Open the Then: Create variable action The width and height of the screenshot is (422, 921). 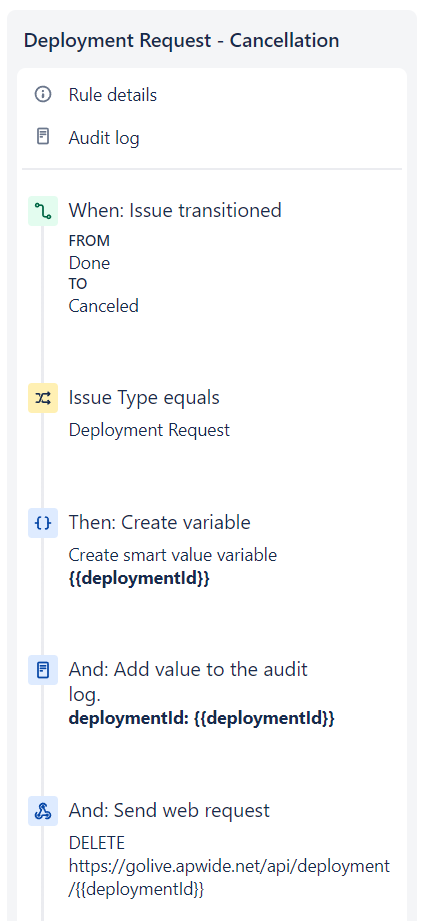160,522
